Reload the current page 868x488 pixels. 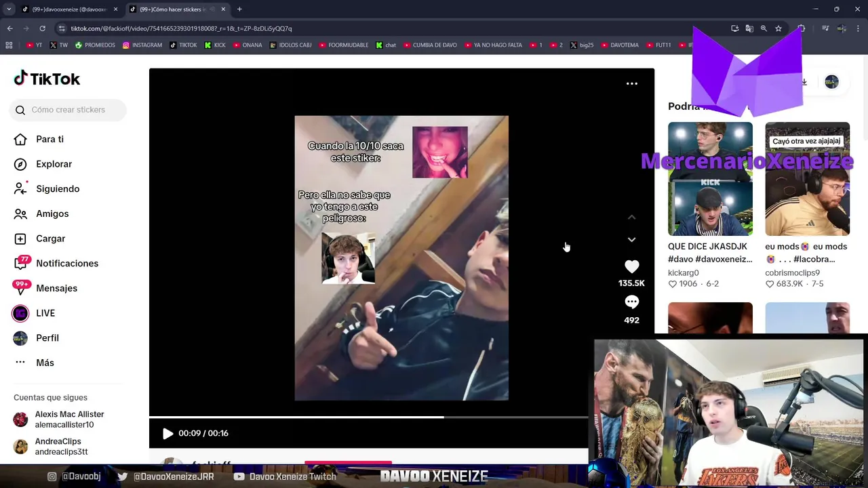[42, 28]
